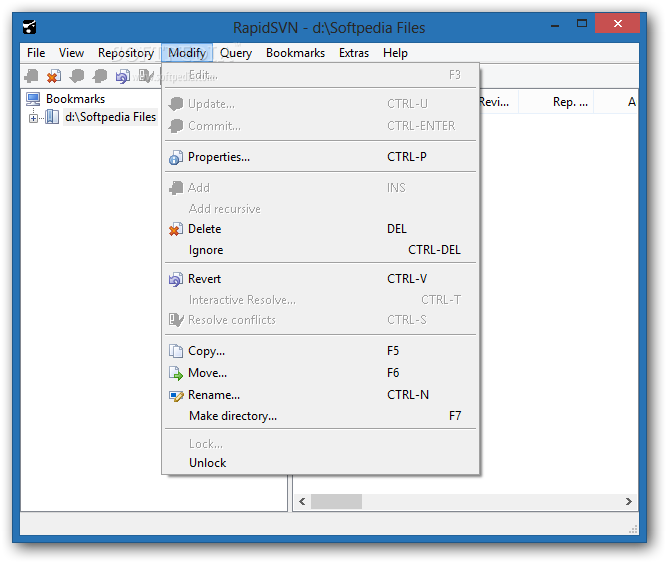The height and width of the screenshot is (563, 667).
Task: Open the Query menu
Action: coord(236,53)
